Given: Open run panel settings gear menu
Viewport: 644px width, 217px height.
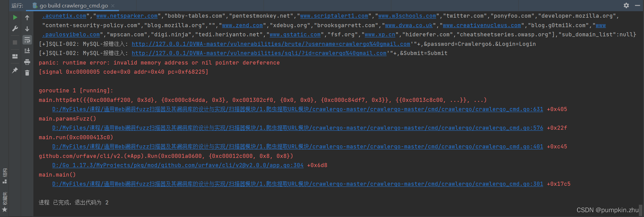Looking at the screenshot, I should tap(626, 5).
